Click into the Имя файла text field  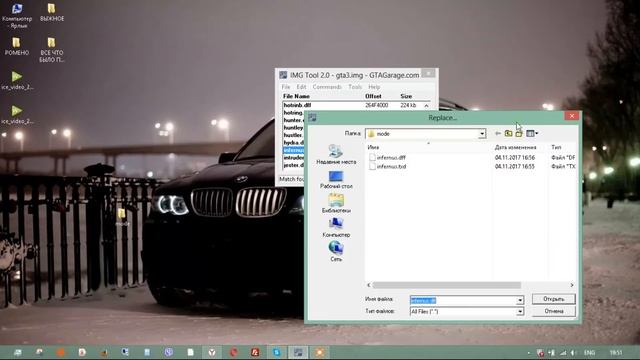coord(463,300)
